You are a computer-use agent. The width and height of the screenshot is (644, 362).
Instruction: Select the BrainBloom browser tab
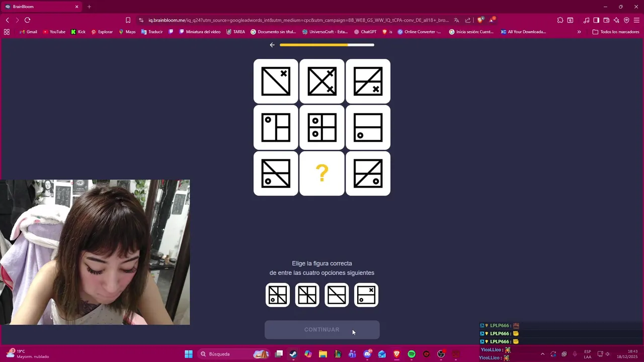[41, 7]
